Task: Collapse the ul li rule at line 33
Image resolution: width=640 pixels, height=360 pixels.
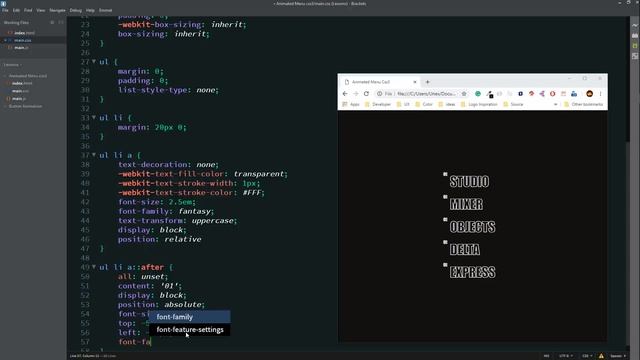Action: [94, 117]
